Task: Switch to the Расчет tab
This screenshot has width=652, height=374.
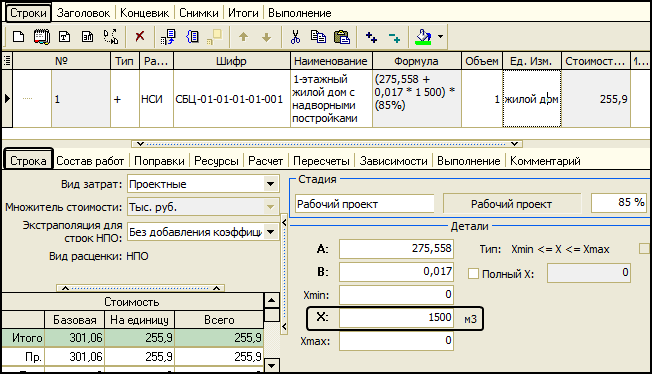Action: pos(265,161)
